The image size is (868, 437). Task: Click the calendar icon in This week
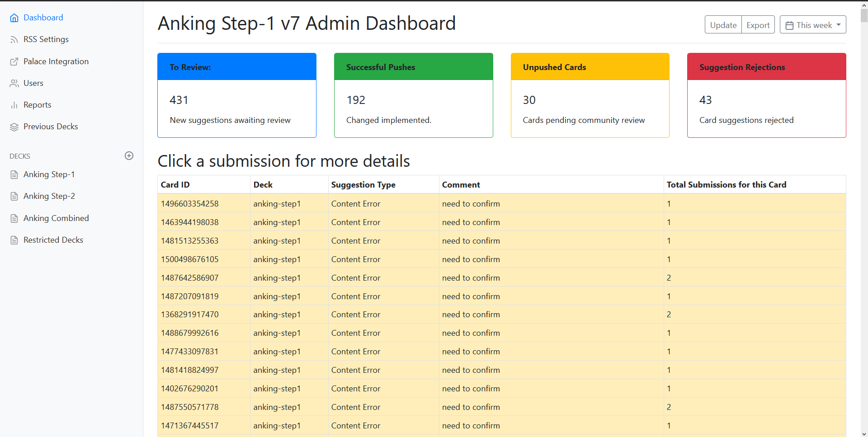789,25
